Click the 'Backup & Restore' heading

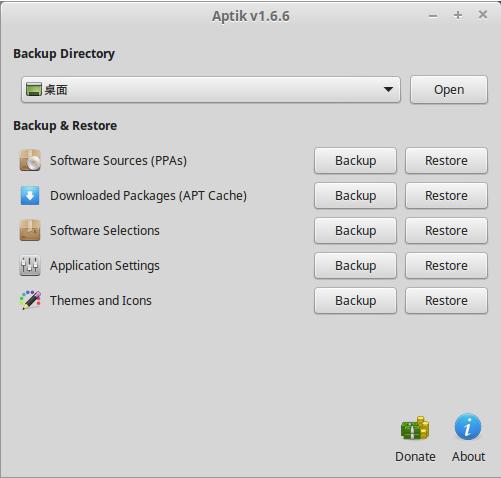click(65, 125)
